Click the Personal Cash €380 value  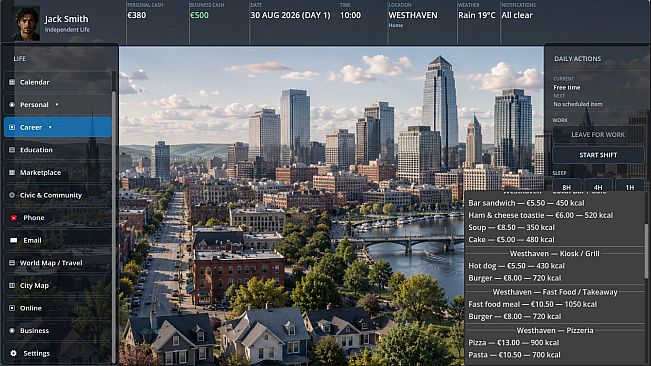click(x=137, y=15)
